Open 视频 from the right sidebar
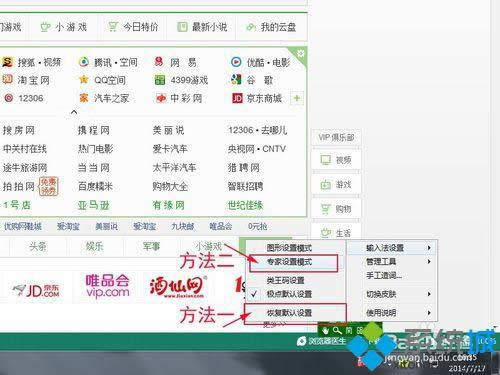The width and height of the screenshot is (500, 375). (336, 160)
